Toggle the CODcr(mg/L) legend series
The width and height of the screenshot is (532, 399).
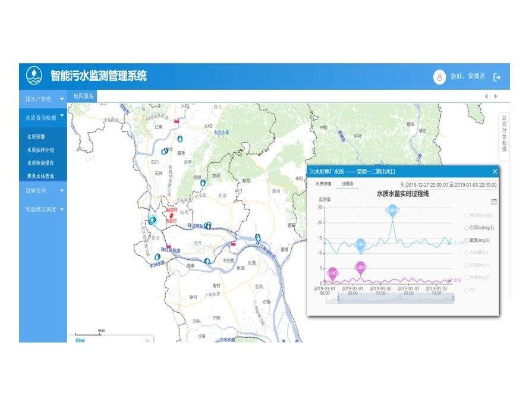pyautogui.click(x=480, y=228)
